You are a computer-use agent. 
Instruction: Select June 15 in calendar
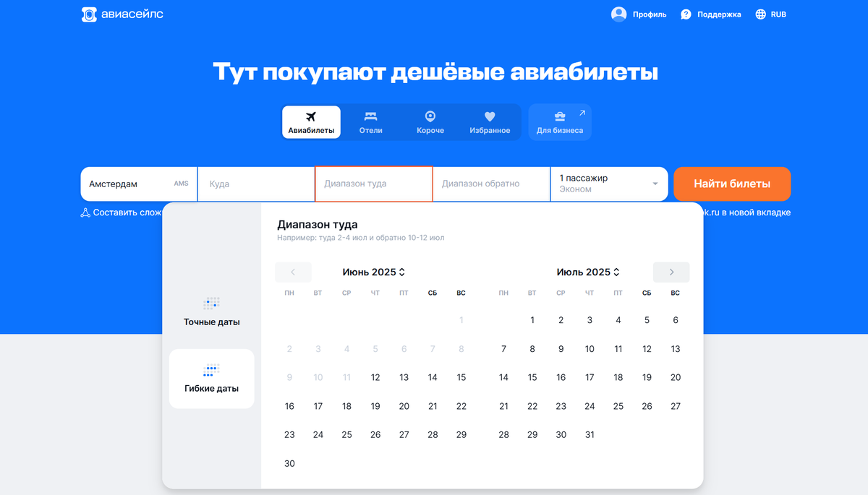[x=461, y=377]
